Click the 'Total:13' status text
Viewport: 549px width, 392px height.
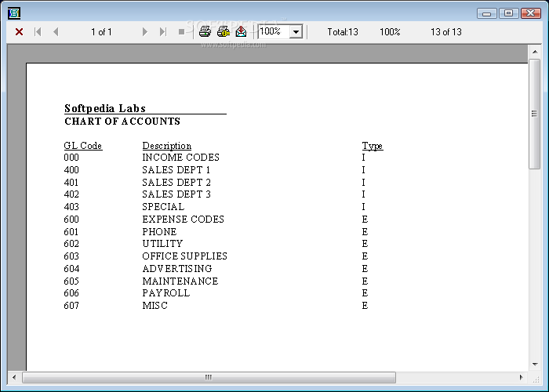[x=343, y=32]
